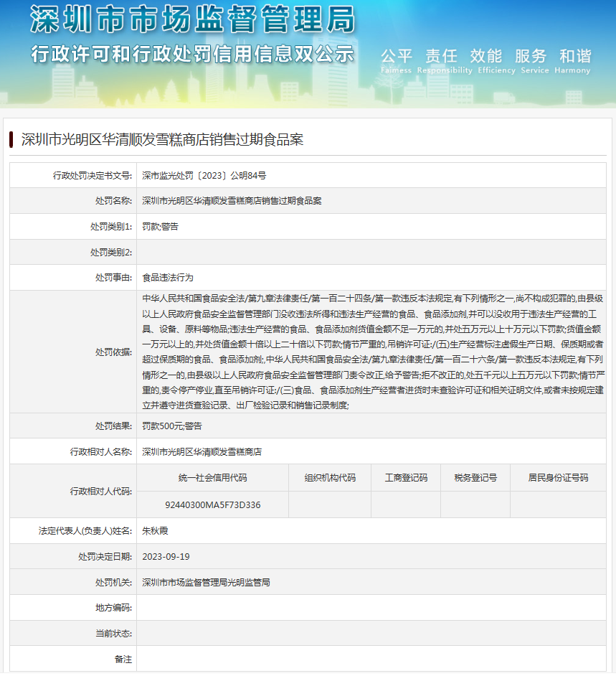
Task: Click the 处罚事由 label
Action: click(x=114, y=278)
